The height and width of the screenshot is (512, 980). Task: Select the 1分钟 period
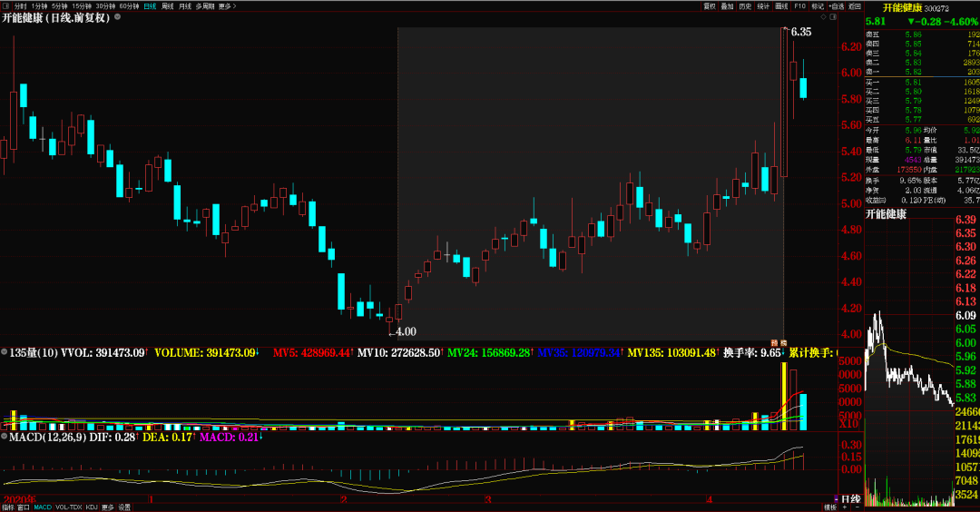pos(39,6)
